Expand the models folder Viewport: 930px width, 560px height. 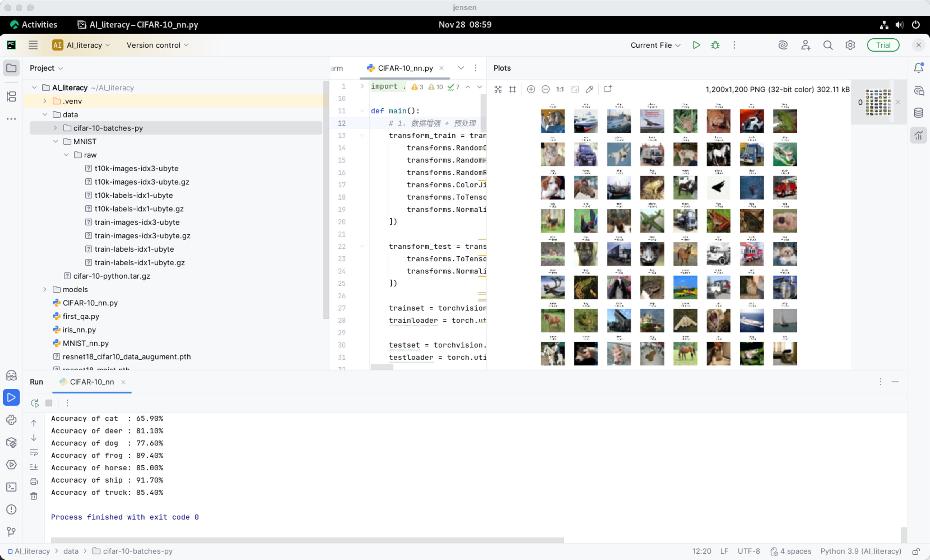45,290
